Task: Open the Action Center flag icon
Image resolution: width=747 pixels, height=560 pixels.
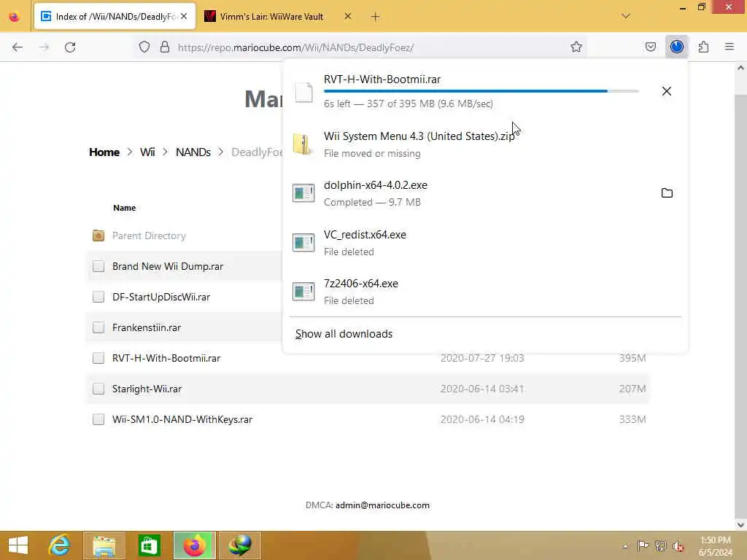Action: pos(643,545)
